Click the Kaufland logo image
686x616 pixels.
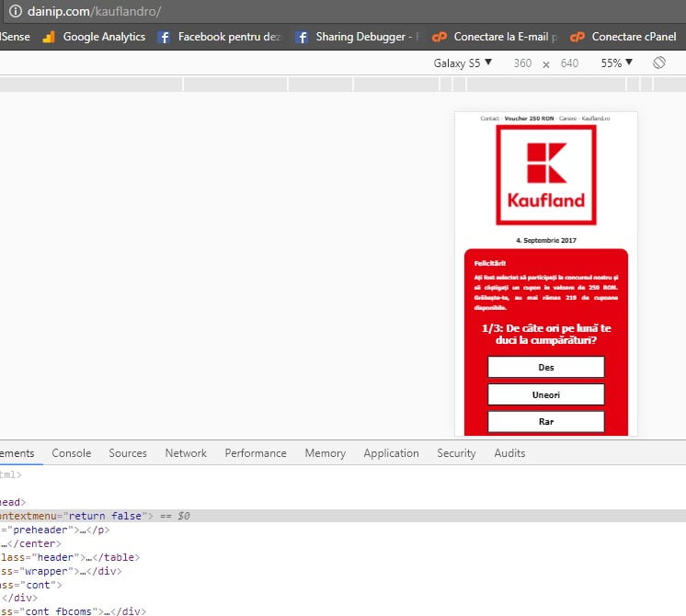pyautogui.click(x=546, y=175)
